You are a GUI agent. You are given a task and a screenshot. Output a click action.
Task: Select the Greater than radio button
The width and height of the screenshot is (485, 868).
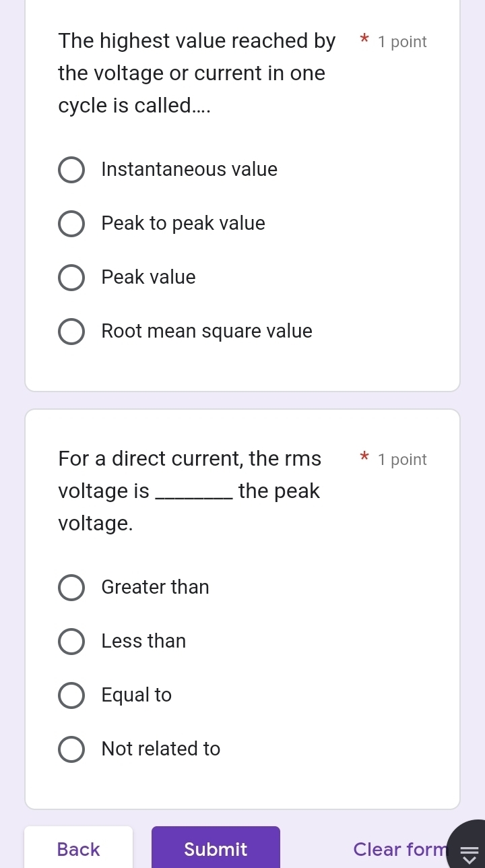coord(71,588)
